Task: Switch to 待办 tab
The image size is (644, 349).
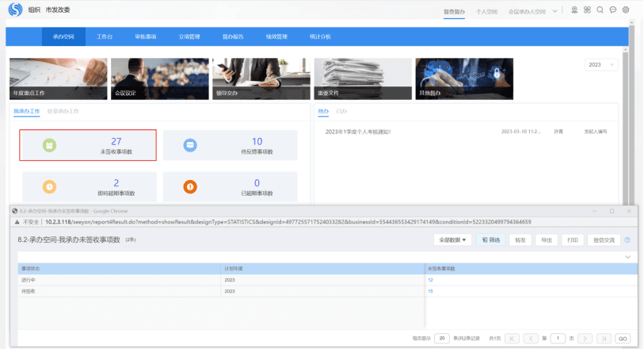Action: (x=323, y=111)
